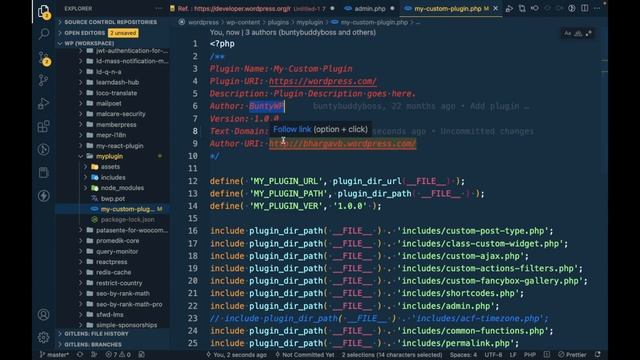Click the https://wordpress.com/ Plugin URI link
Screen dimensions: 640x360
pos(322,81)
